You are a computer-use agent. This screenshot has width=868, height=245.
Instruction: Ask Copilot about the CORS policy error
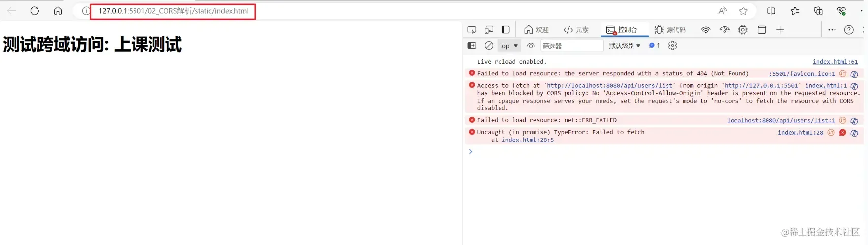[854, 86]
